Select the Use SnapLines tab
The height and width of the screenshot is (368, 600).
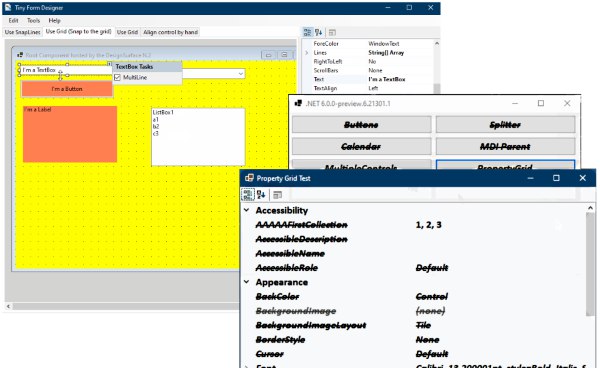click(x=23, y=32)
